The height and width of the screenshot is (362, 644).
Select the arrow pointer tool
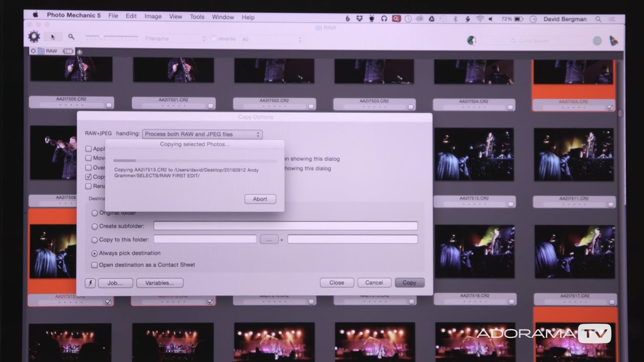click(x=53, y=37)
